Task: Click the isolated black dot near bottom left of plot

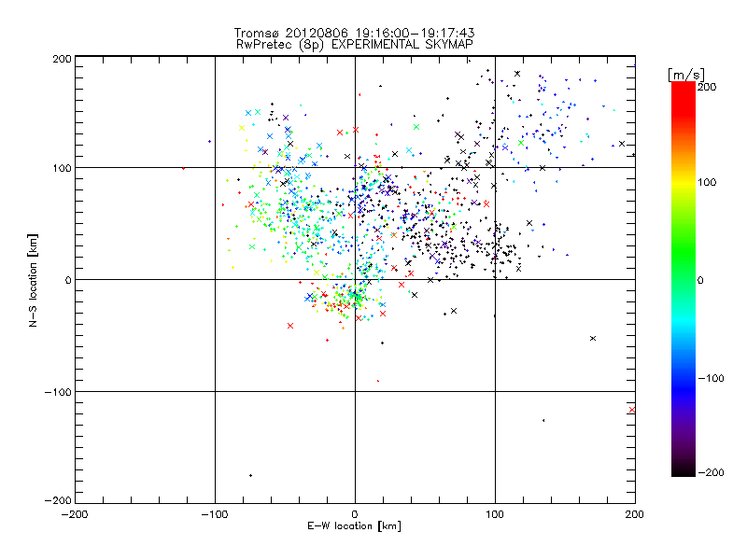Action: 250,475
